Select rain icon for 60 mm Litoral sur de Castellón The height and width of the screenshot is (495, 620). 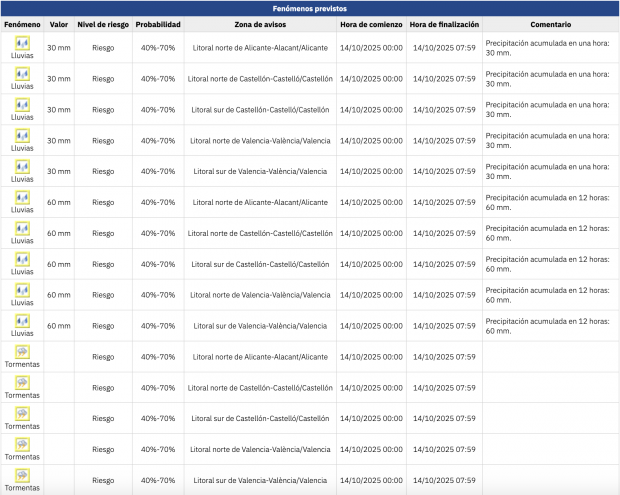click(22, 260)
